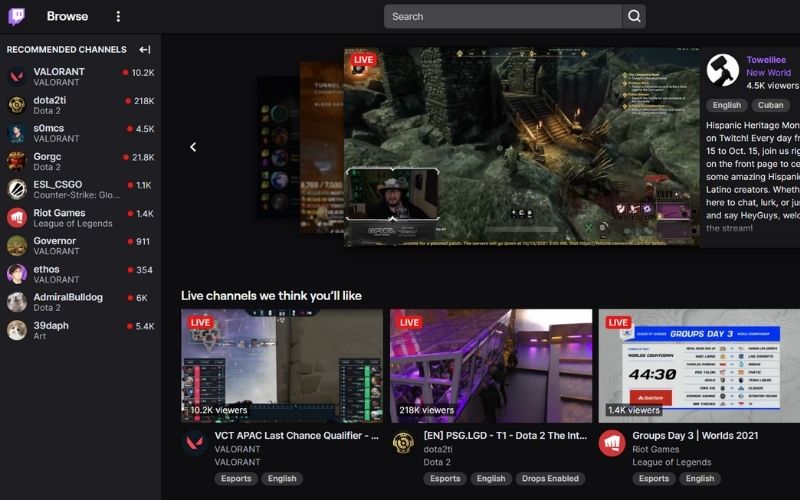The height and width of the screenshot is (500, 800).
Task: Click Esports tag under Groups Day 3 stream
Action: click(654, 478)
